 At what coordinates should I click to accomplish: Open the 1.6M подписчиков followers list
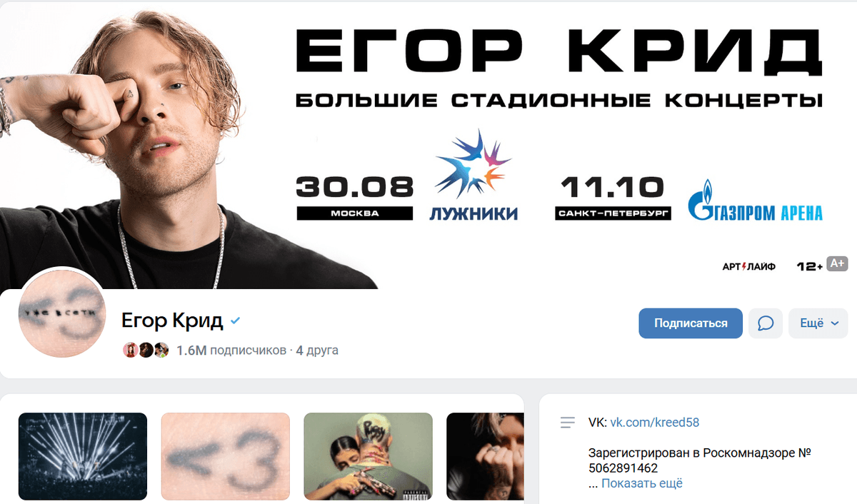coord(231,351)
